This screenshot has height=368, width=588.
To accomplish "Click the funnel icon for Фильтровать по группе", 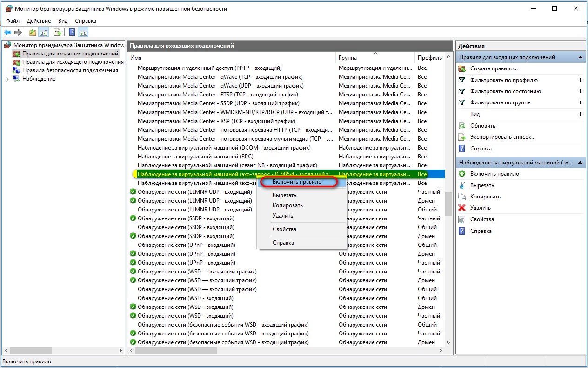I will (462, 102).
